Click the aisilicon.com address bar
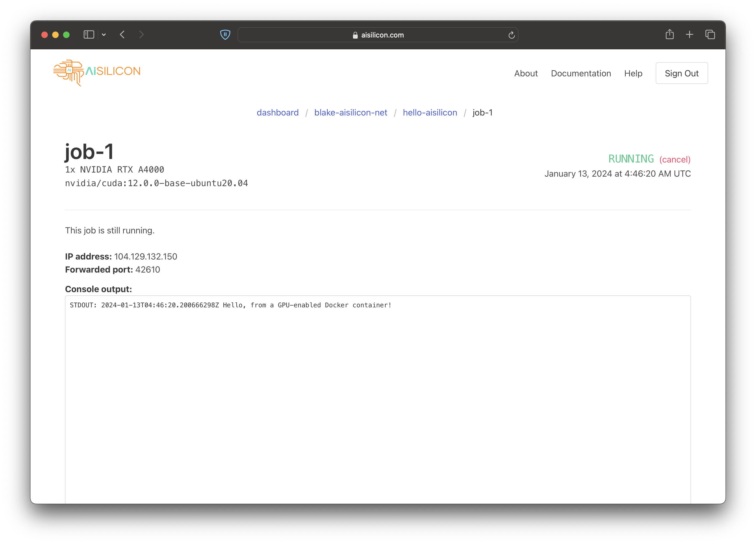 coord(378,35)
